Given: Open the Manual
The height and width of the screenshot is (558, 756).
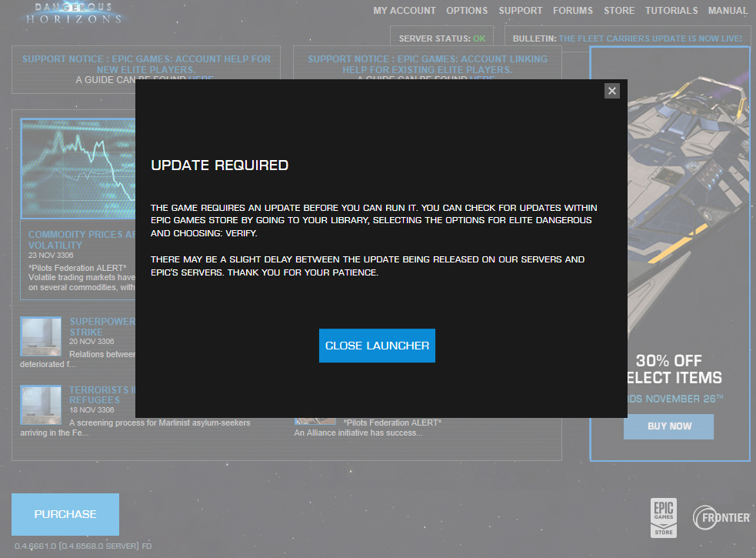Looking at the screenshot, I should (728, 11).
